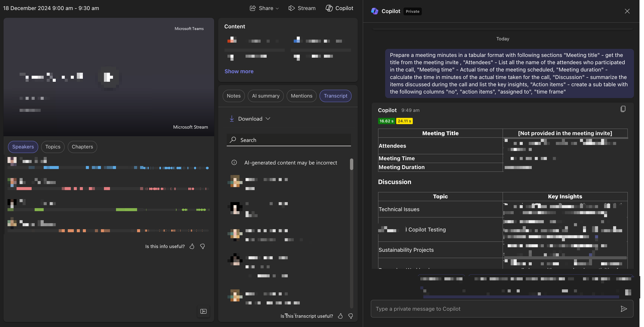Click the Copilot button in header
Screen dimensions: 644x327
click(339, 8)
